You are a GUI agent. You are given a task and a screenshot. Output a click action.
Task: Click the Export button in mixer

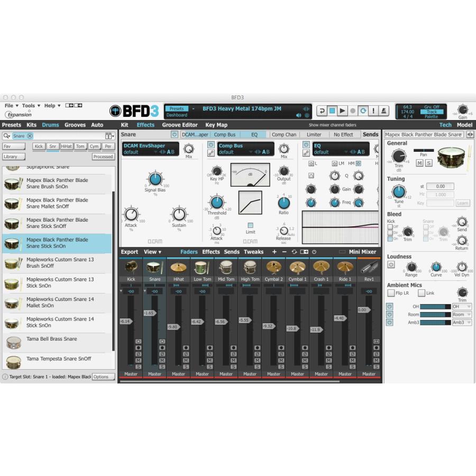(x=130, y=252)
